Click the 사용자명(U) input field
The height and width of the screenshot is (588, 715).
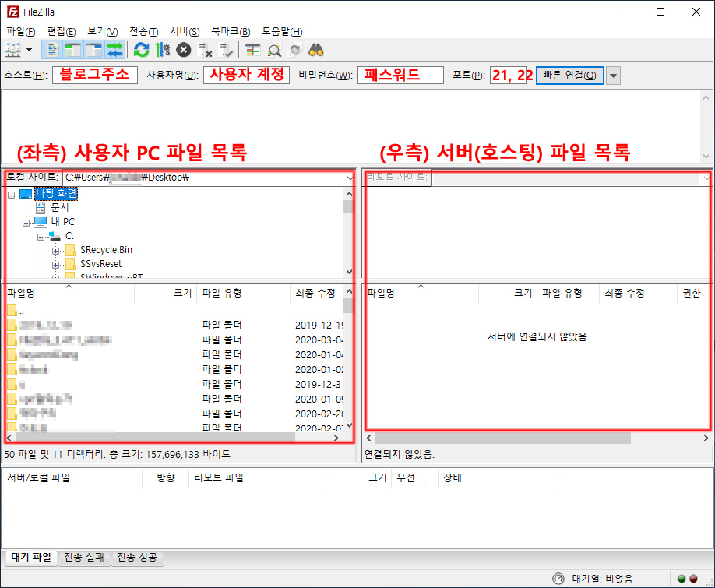pos(246,76)
